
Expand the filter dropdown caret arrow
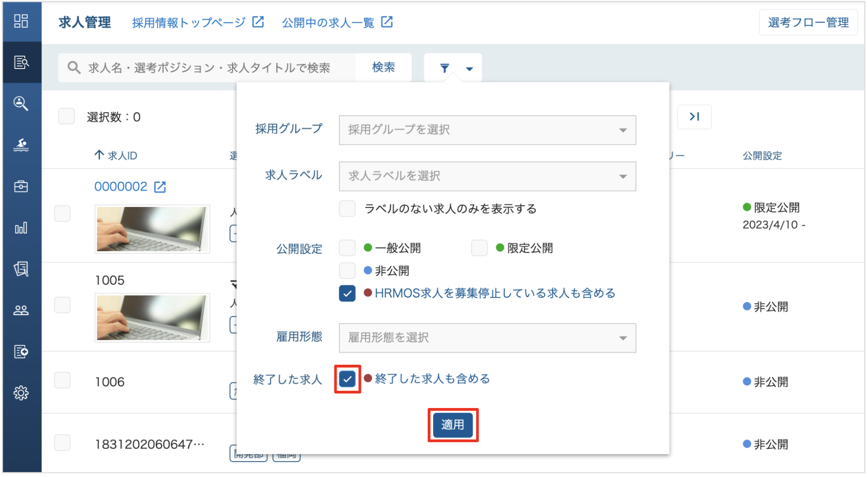(470, 69)
